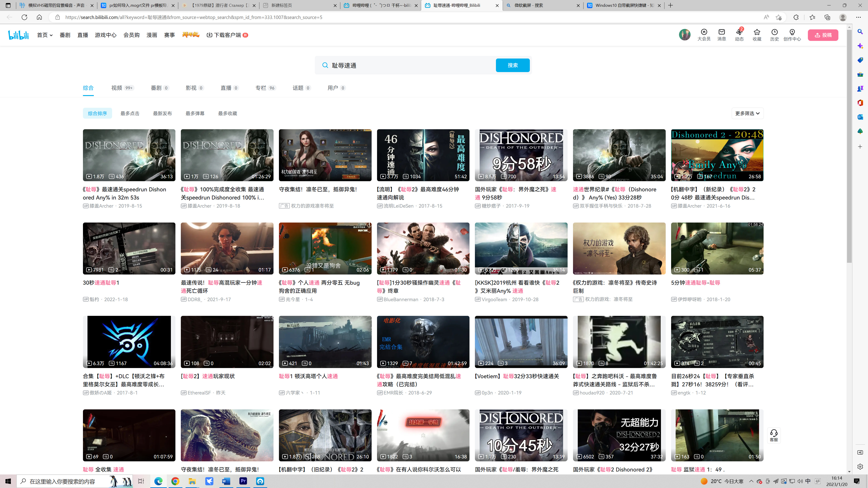Image resolution: width=868 pixels, height=488 pixels.
Task: Open 动态 feed icon
Action: 739,35
